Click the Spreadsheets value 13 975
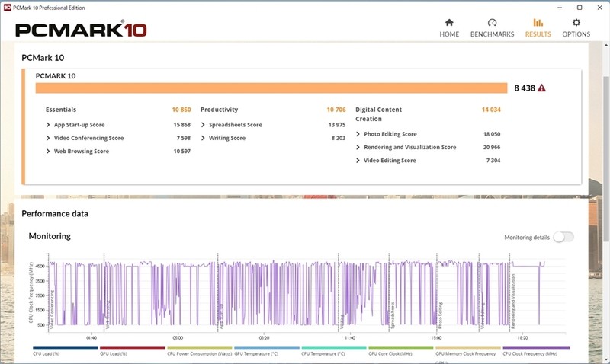Image resolution: width=610 pixels, height=364 pixels. [337, 125]
